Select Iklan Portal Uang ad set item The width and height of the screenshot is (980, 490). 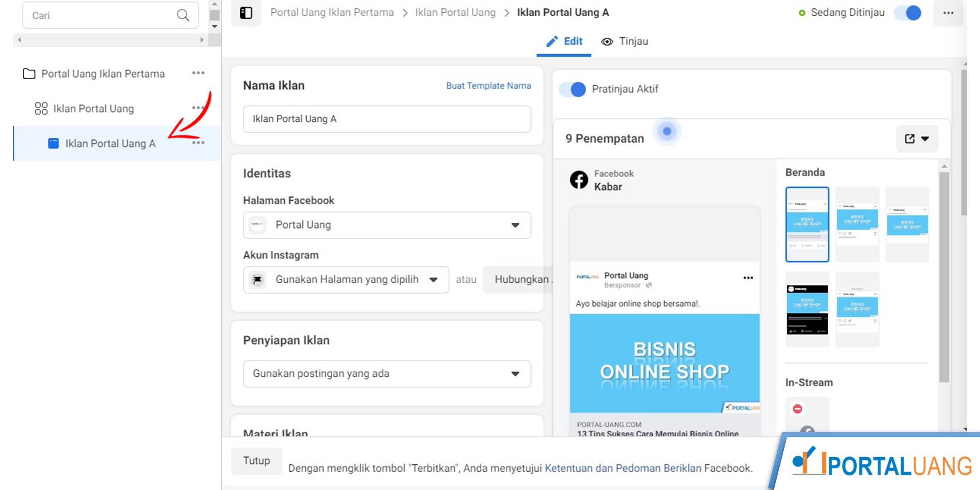pyautogui.click(x=93, y=109)
